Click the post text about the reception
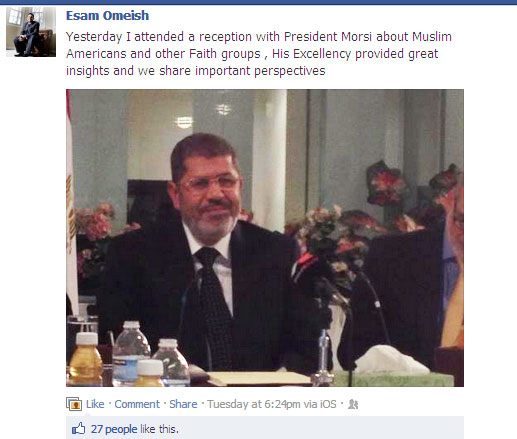 (259, 54)
